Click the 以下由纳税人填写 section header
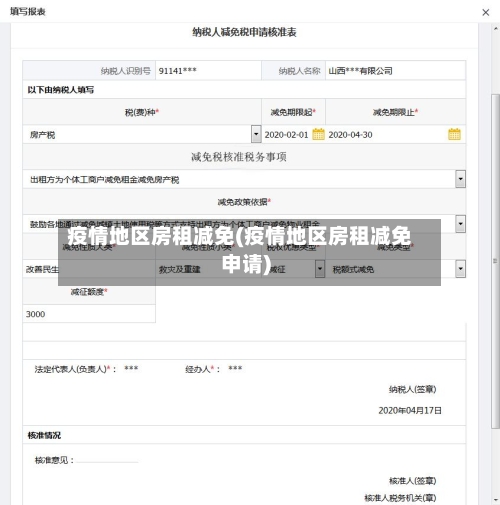This screenshot has width=500, height=505. (x=61, y=90)
